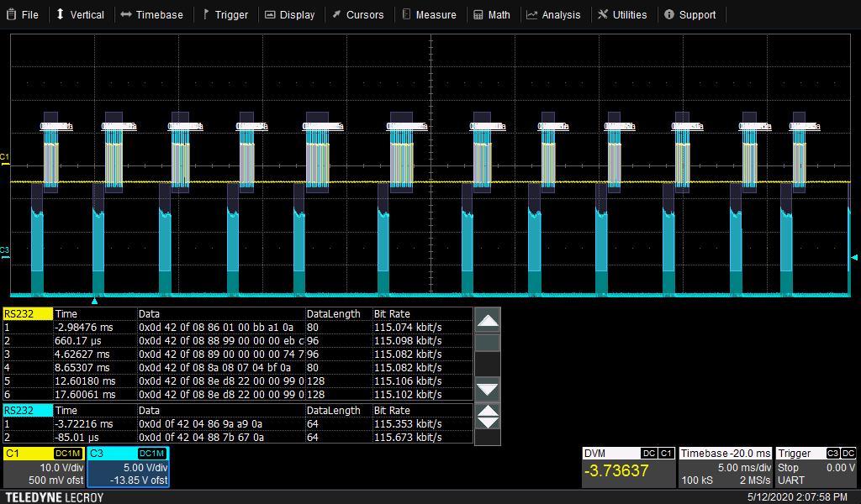Image resolution: width=861 pixels, height=504 pixels.
Task: Open the Cursors menu
Action: [357, 14]
